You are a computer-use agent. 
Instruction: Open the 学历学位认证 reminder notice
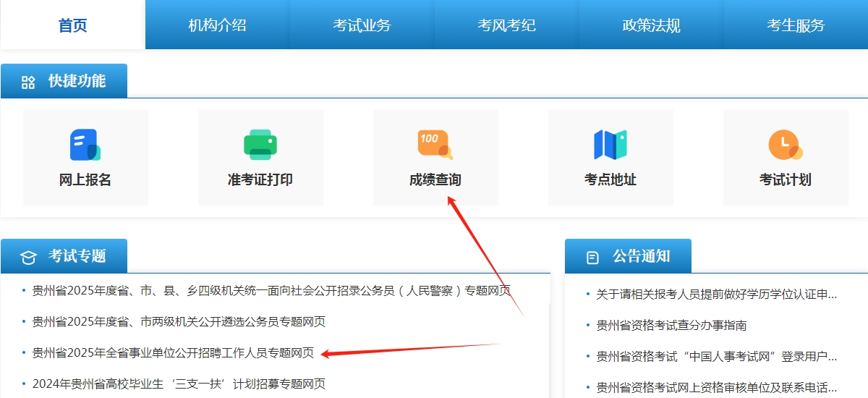[716, 295]
